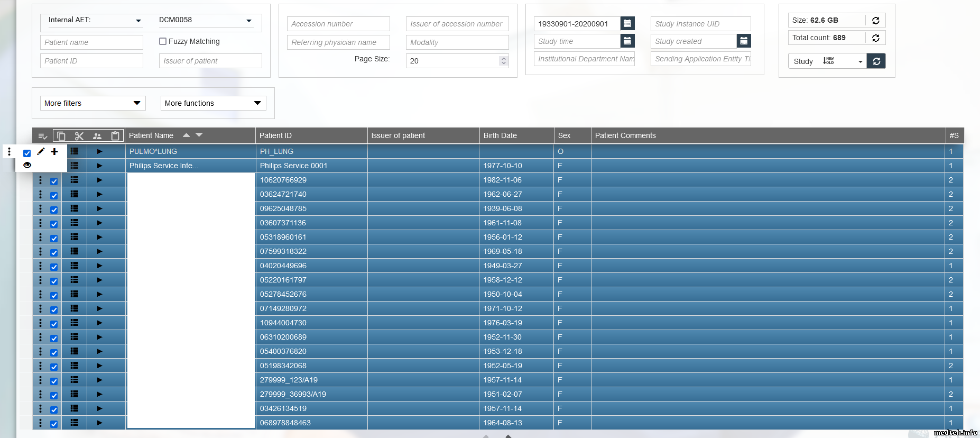Viewport: 980px width, 438px height.
Task: Click the Study search refresh button
Action: click(x=876, y=61)
